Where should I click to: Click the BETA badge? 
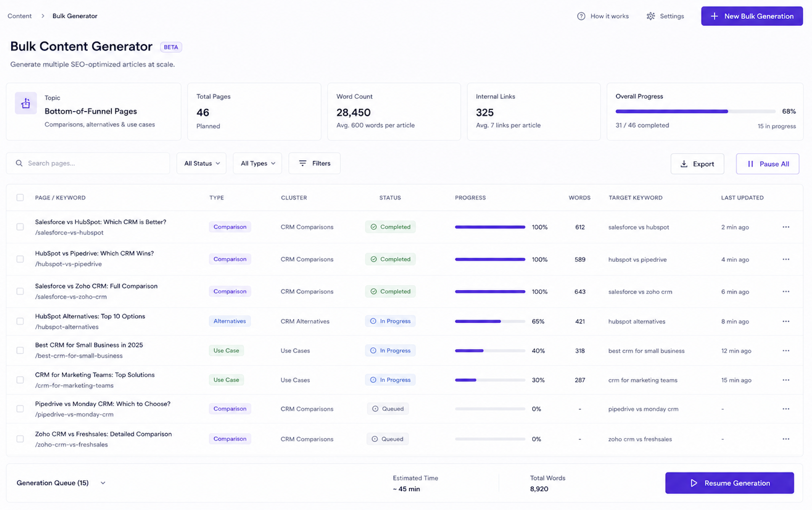point(171,47)
